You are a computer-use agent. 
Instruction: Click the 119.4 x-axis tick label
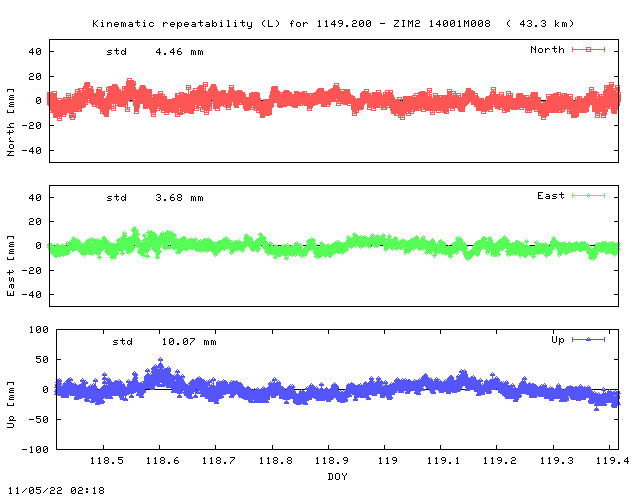point(612,461)
